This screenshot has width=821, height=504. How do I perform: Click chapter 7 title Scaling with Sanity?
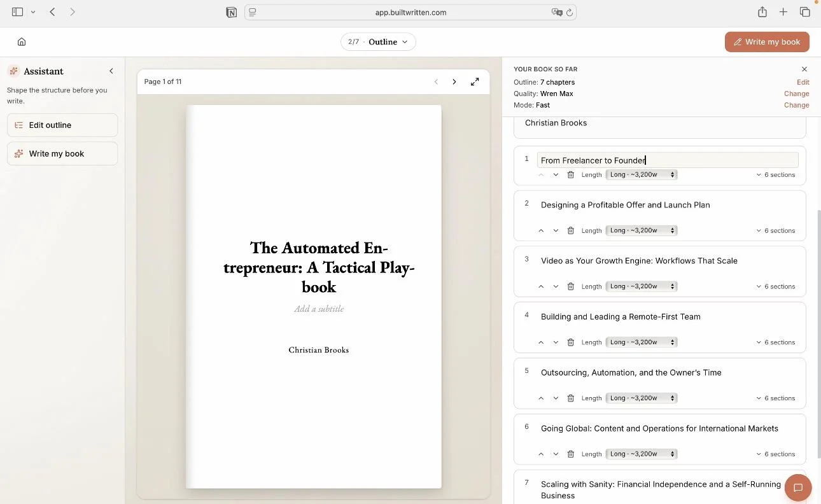pyautogui.click(x=661, y=490)
